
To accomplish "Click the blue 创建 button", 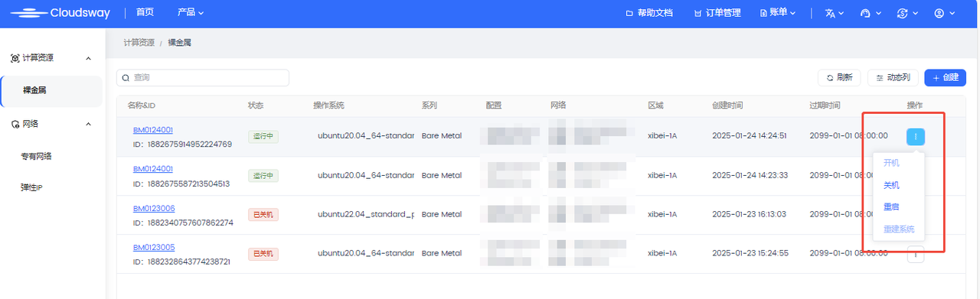I will 945,78.
